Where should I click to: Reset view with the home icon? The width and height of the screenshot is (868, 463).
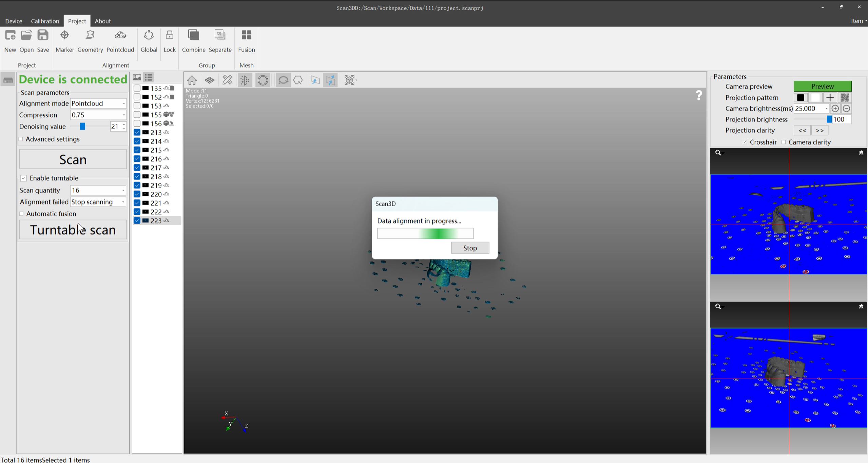[x=192, y=80]
